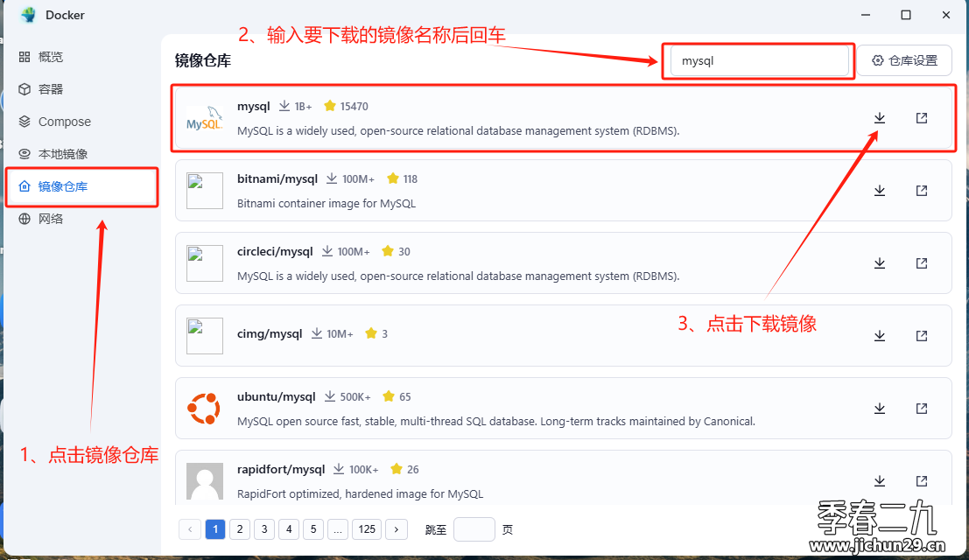969x560 pixels.
Task: Open cimg/mysql external link icon
Action: [922, 336]
